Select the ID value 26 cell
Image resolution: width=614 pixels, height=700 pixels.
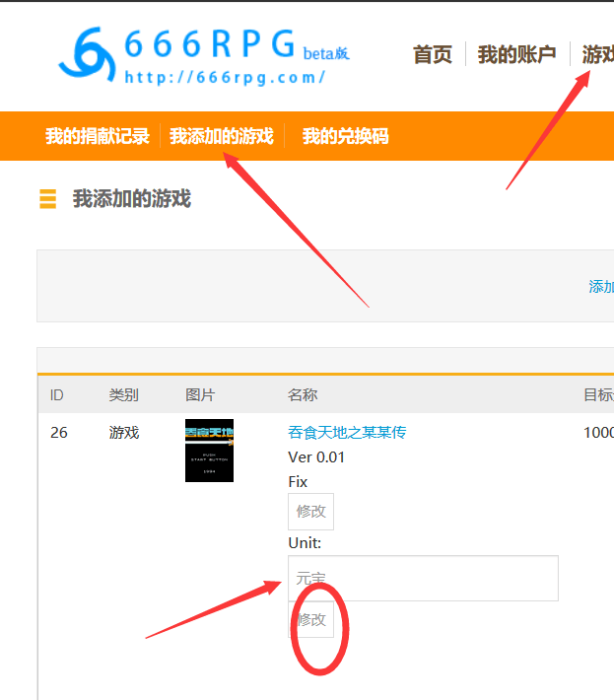pos(59,432)
